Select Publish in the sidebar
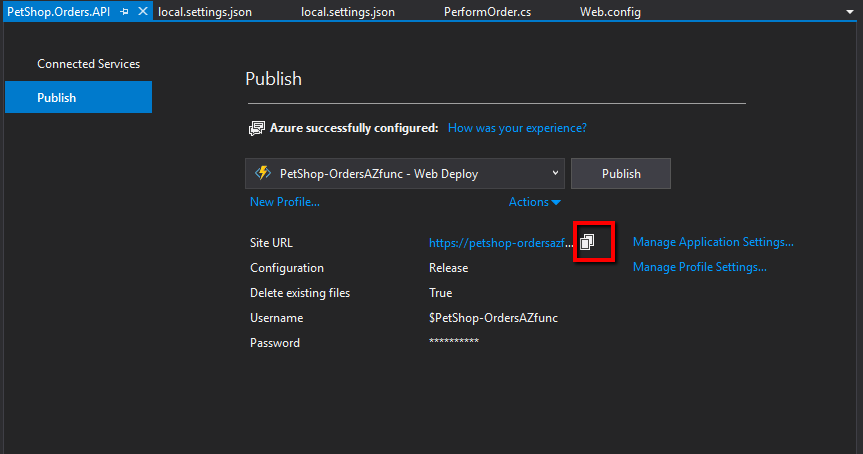Screen dimensions: 863x454 coord(78,97)
